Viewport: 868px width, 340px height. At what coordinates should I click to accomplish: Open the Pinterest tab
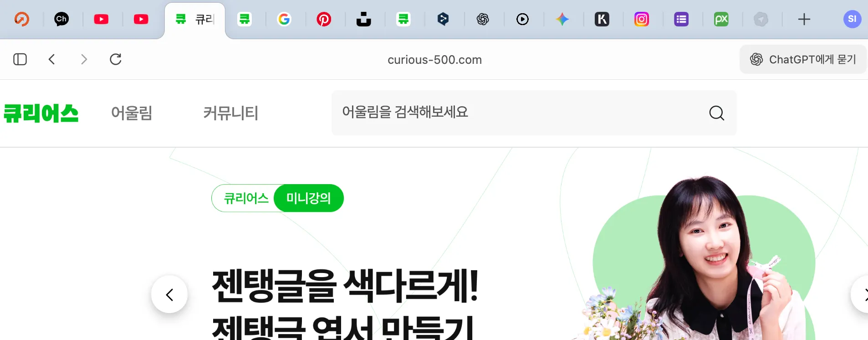click(324, 19)
